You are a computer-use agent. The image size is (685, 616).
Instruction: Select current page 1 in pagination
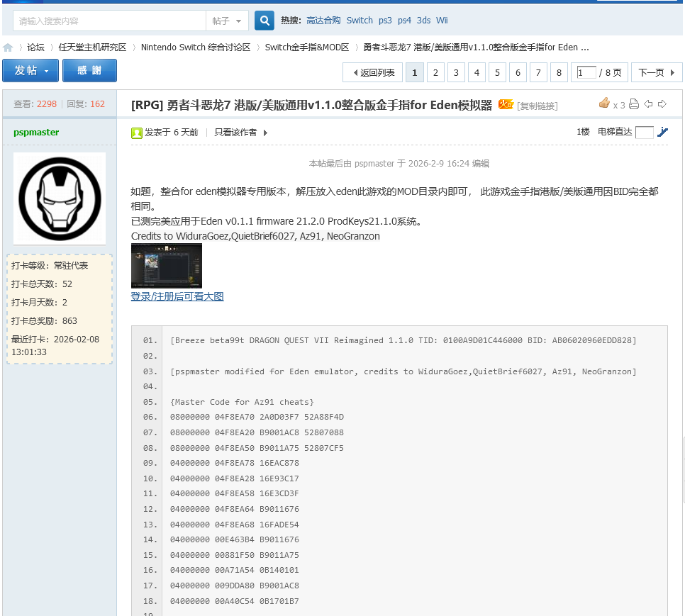(415, 72)
